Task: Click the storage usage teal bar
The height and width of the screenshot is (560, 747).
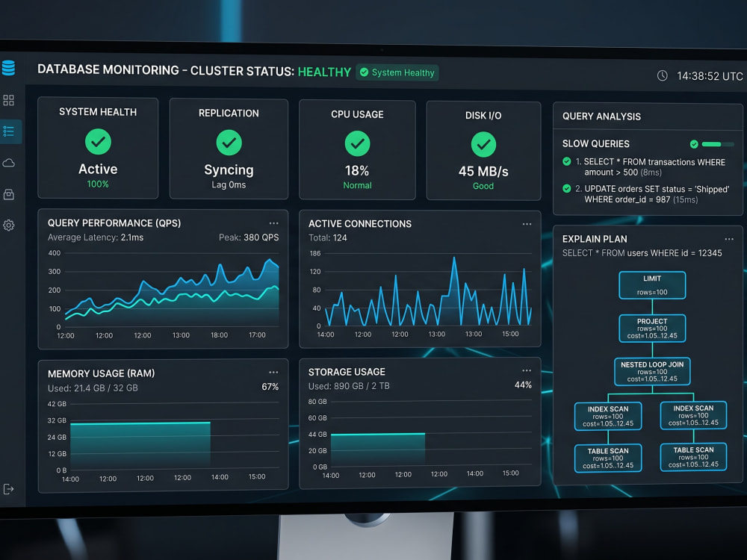Action: [x=378, y=449]
